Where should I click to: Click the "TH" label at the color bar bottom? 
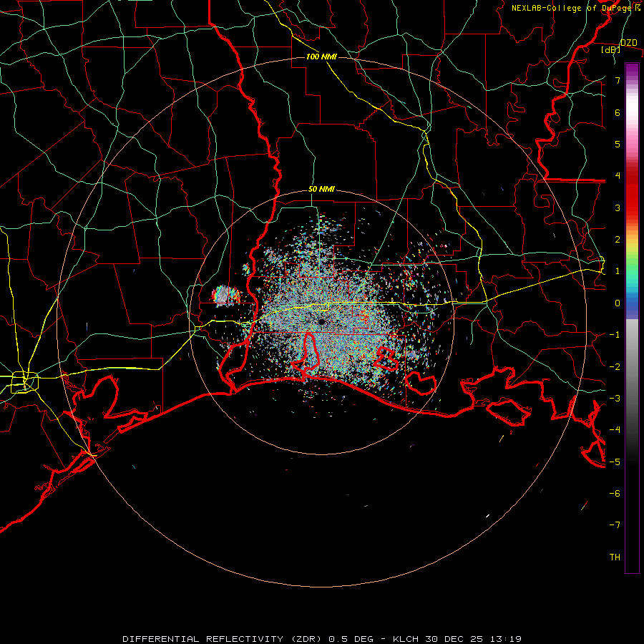tap(615, 557)
